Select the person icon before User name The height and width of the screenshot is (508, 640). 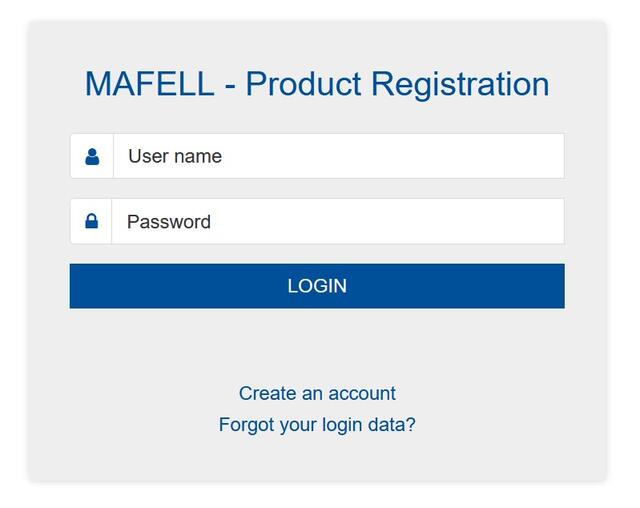(92, 156)
